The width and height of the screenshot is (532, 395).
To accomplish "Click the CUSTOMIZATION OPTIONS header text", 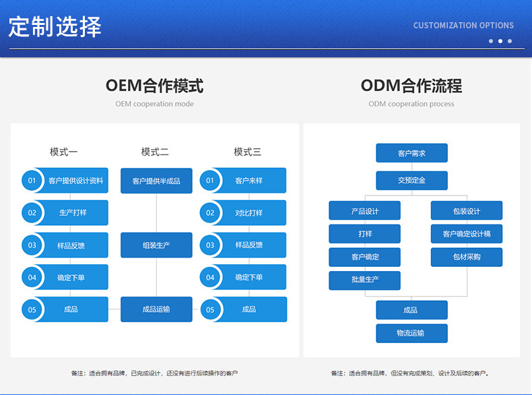I will pos(463,26).
